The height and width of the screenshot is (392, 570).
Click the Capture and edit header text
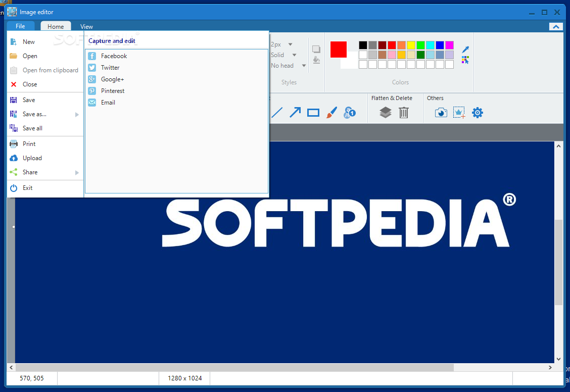[112, 41]
